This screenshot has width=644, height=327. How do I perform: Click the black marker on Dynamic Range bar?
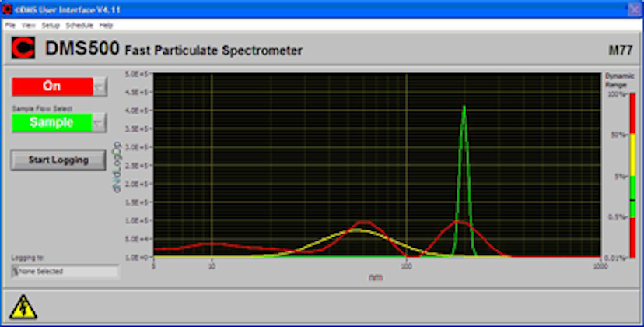pos(632,200)
